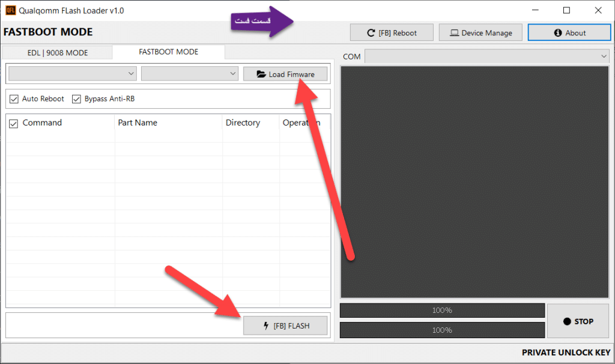Click the Command column header text
The height and width of the screenshot is (364, 615).
(x=42, y=123)
